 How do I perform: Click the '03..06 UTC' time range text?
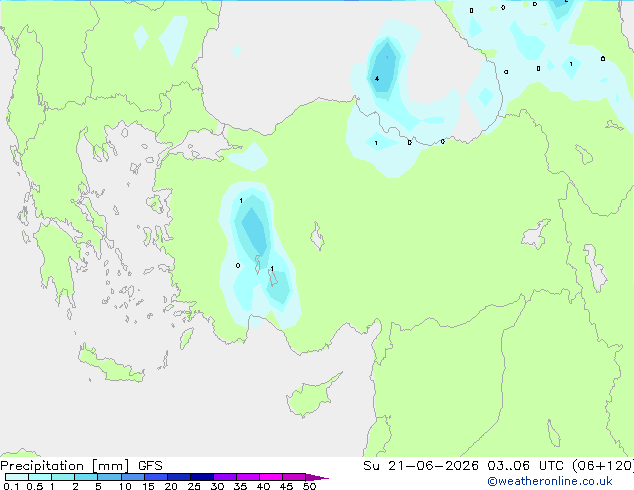pos(525,466)
